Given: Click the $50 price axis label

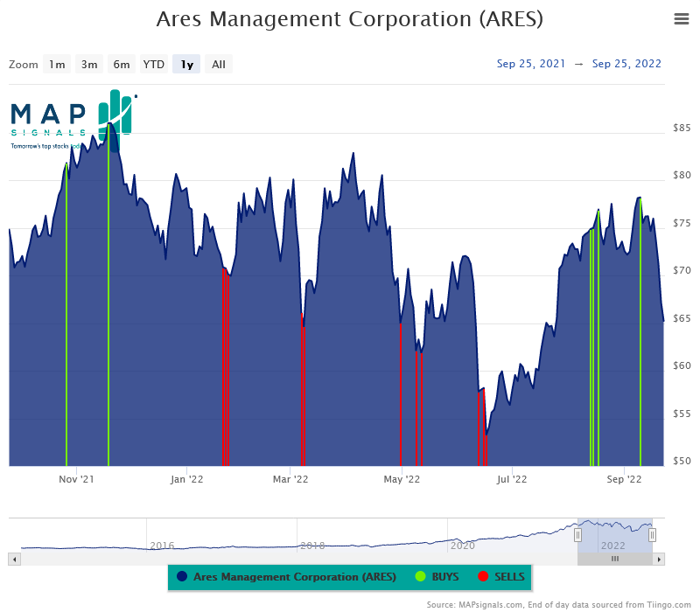Looking at the screenshot, I should point(682,462).
